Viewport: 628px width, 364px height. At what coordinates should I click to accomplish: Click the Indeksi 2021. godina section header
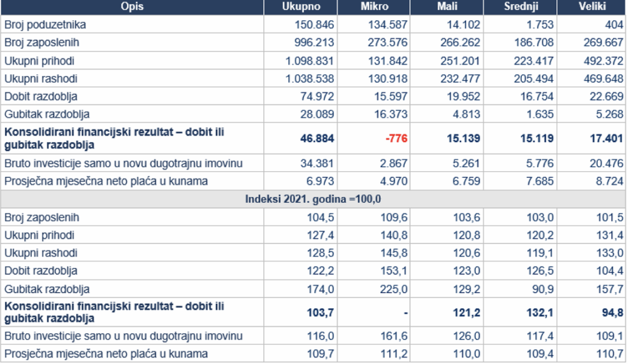pos(314,199)
